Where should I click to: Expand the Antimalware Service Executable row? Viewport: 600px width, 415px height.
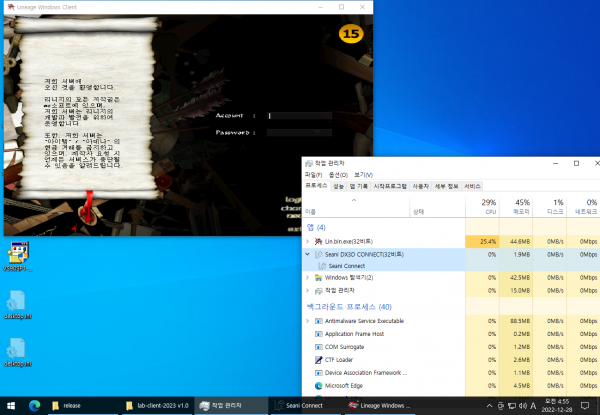point(308,321)
